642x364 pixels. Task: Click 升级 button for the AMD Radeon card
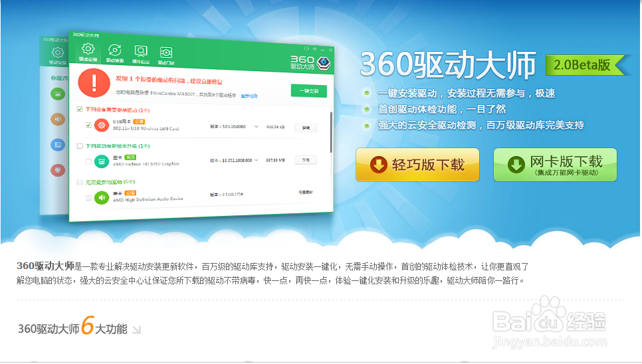pos(306,160)
